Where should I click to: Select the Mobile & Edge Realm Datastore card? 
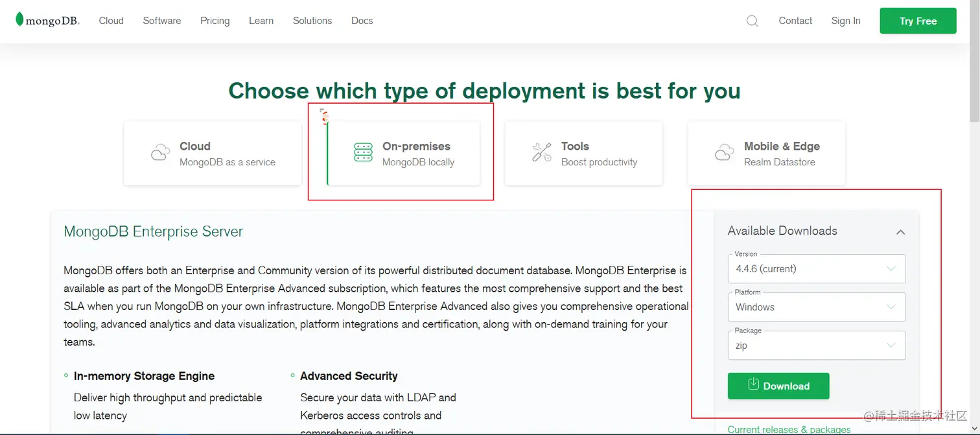pos(767,154)
